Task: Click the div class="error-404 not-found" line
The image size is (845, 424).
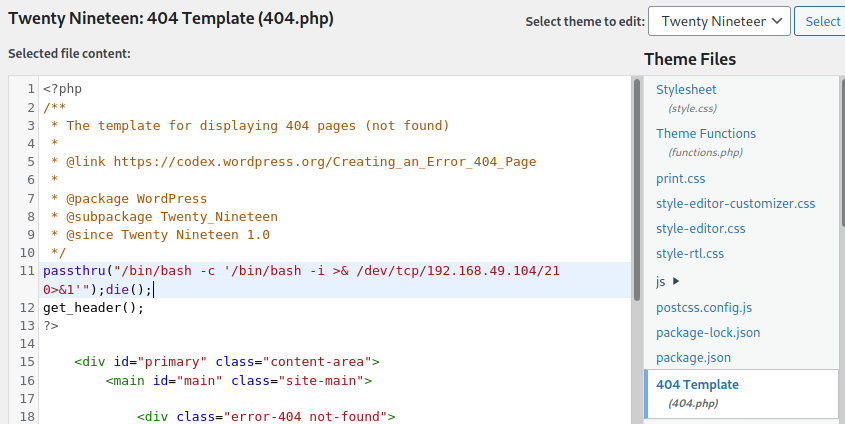Action: (266, 416)
